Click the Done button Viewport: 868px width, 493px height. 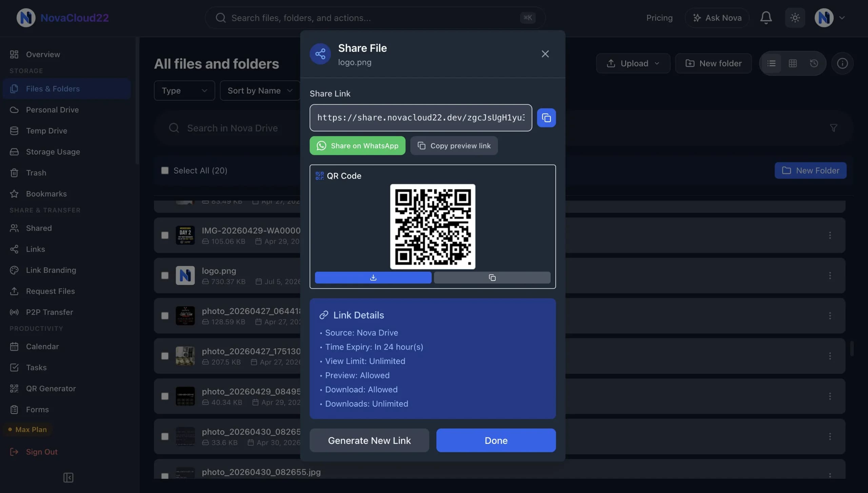[x=496, y=440]
